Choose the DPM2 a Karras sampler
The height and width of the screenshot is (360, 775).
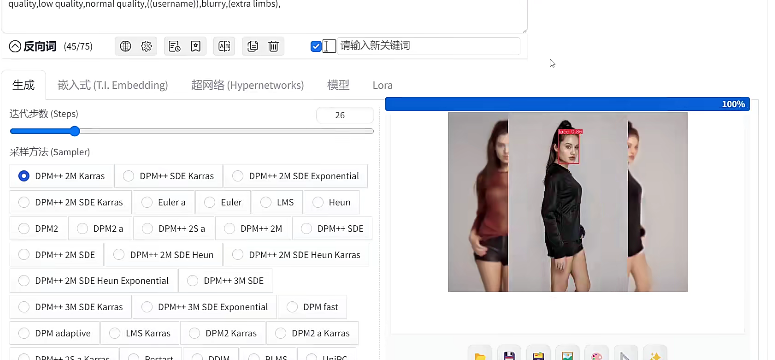click(312, 333)
